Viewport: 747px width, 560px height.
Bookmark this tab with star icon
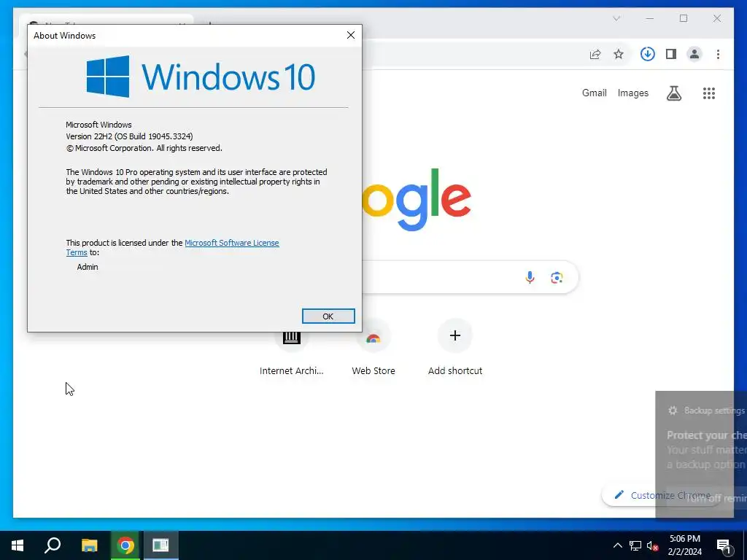point(619,54)
